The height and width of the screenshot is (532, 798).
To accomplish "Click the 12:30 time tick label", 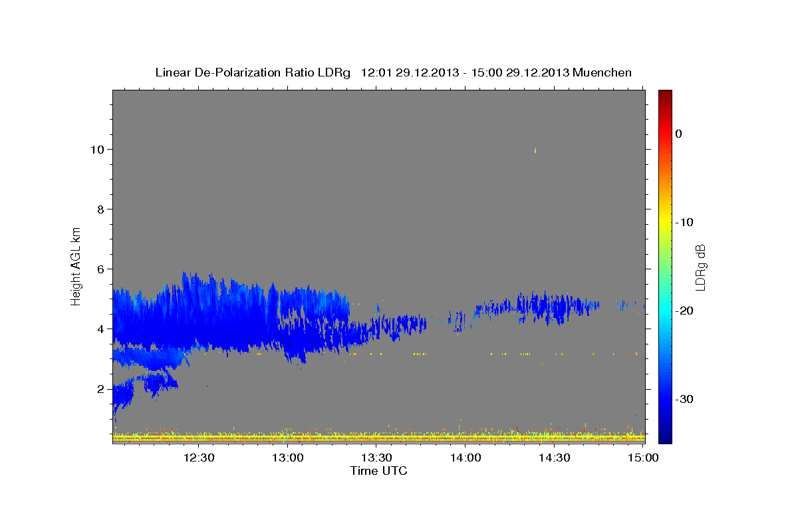I will pos(198,458).
